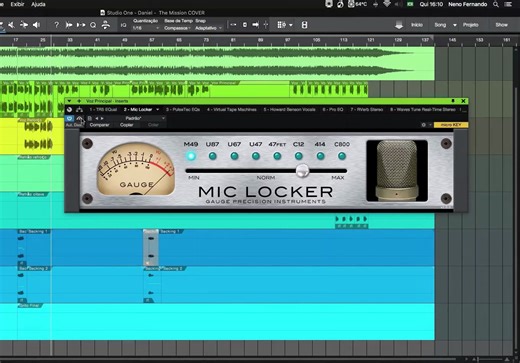The height and width of the screenshot is (363, 520).
Task: Select the U67 microphone model
Action: tap(234, 156)
